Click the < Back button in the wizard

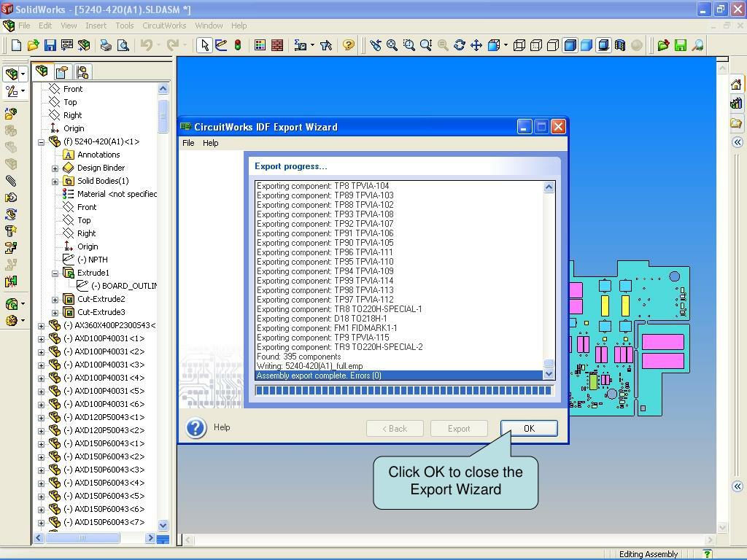(395, 428)
